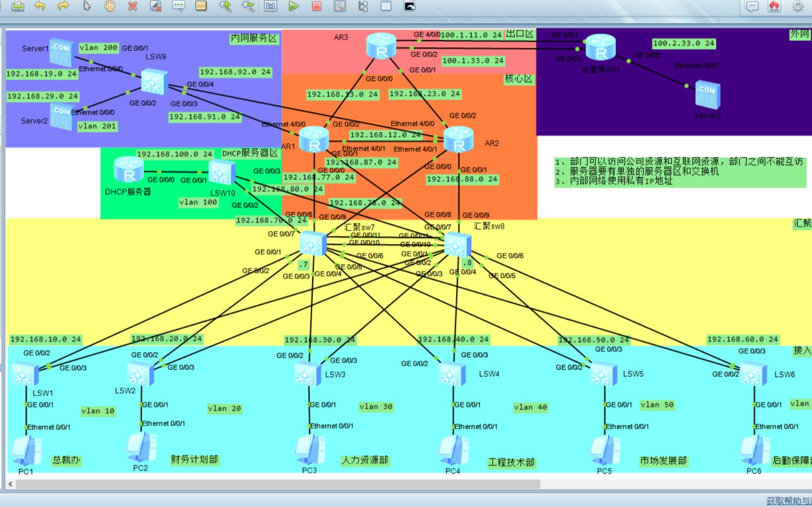Activate the hand pan tool

pos(109,6)
